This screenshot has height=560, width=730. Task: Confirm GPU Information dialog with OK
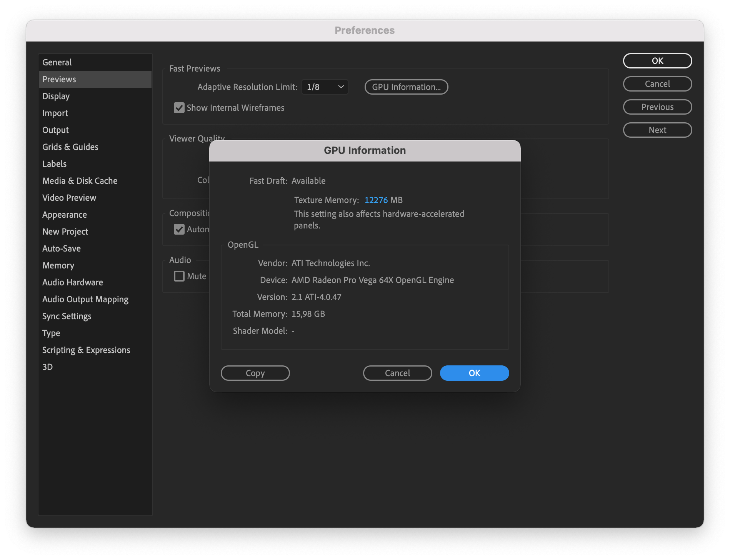[x=474, y=373]
